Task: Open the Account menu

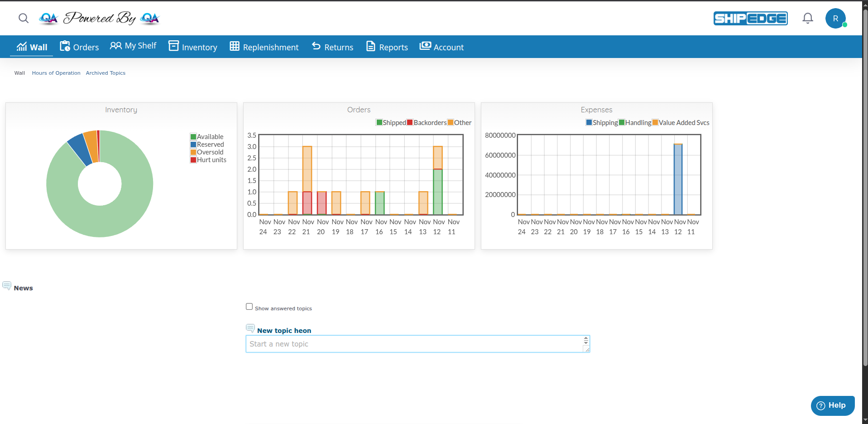Action: coord(441,47)
